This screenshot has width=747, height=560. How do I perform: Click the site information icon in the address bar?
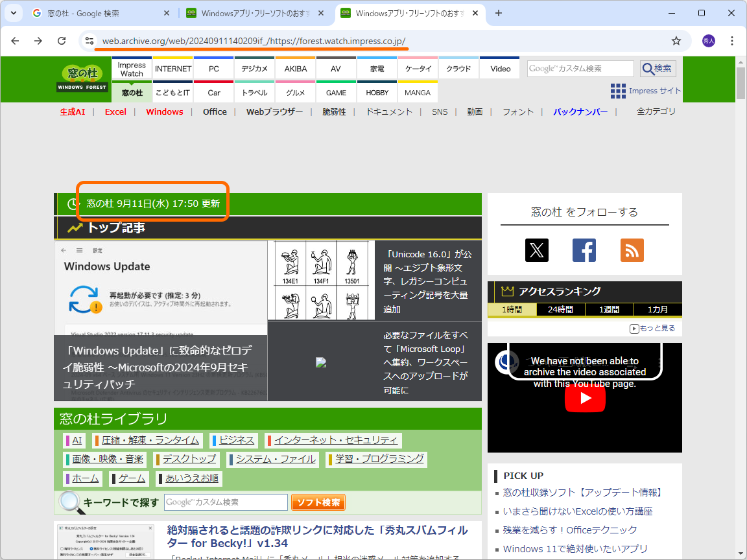point(88,40)
